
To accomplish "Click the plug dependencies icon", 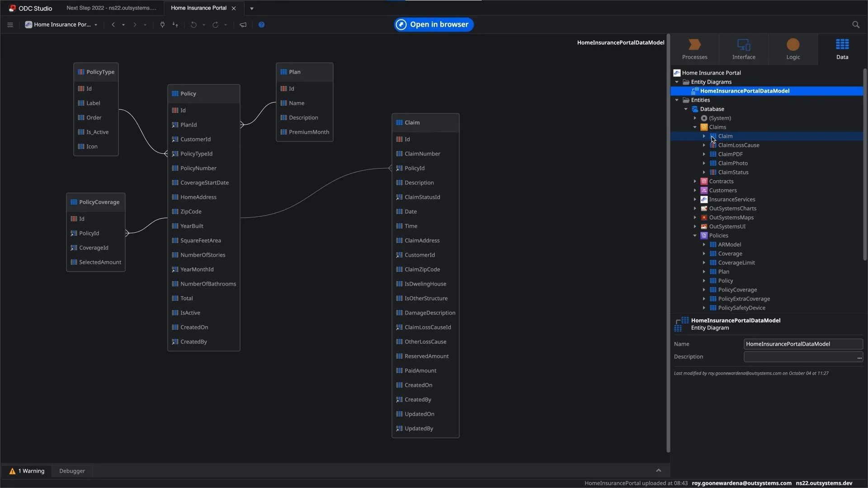I will click(162, 25).
